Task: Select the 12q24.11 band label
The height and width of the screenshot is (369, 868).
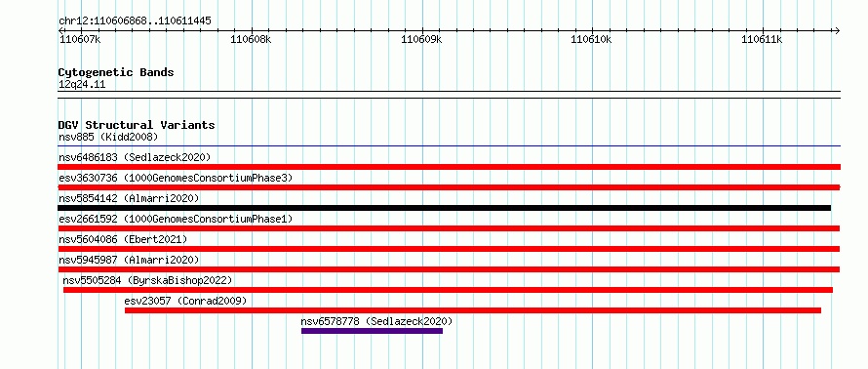Action: click(82, 85)
